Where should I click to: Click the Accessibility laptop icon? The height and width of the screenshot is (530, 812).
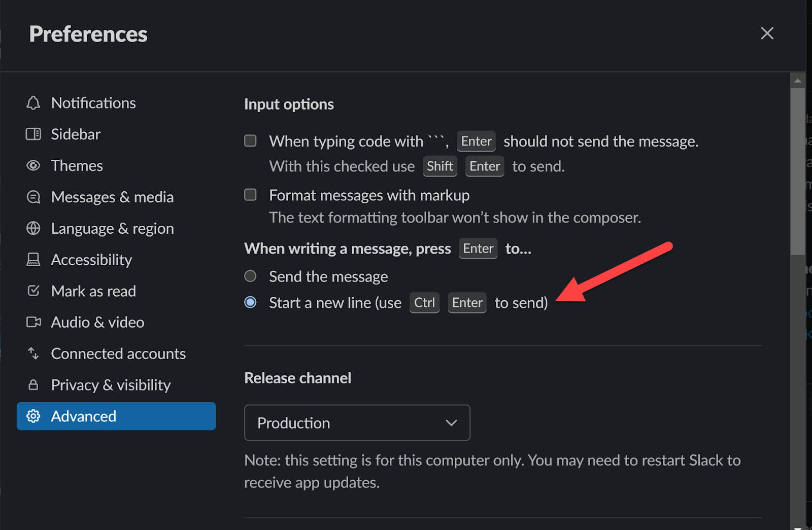(33, 260)
